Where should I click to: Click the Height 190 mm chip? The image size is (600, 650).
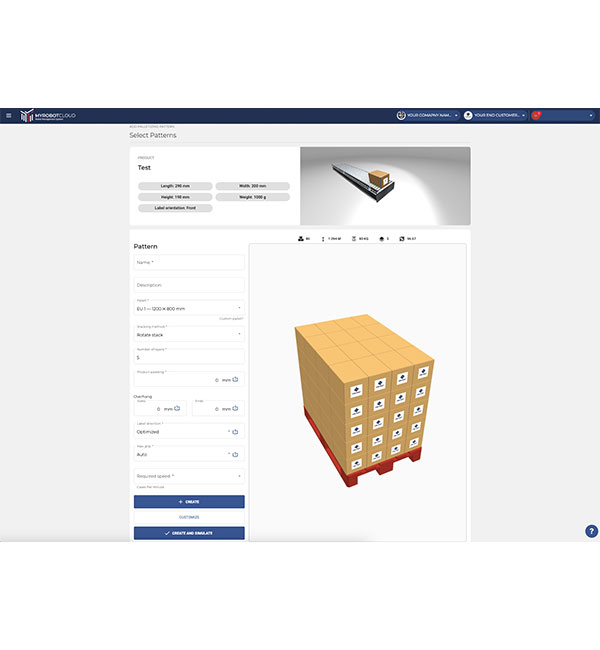tap(175, 197)
